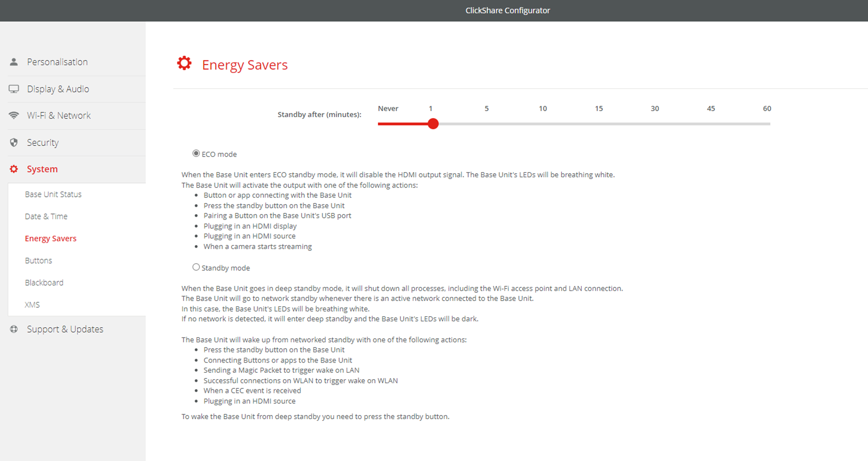This screenshot has width=868, height=461.
Task: Click the red gear icon beside Energy Savers heading
Action: (184, 63)
